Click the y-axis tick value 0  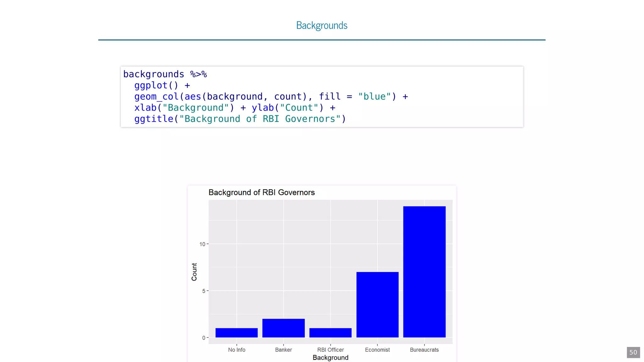coord(204,338)
